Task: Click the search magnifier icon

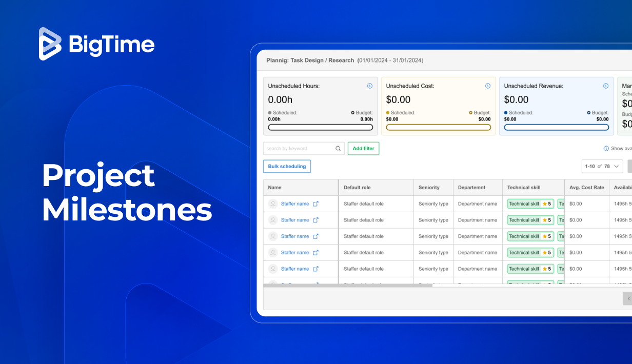Action: pyautogui.click(x=338, y=149)
